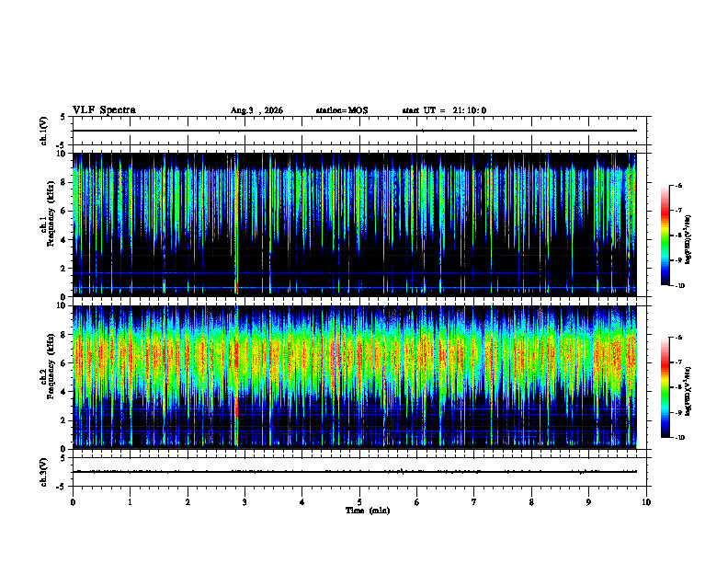
Task: Click the ch.1 spectrogram color bar
Action: pyautogui.click(x=665, y=236)
